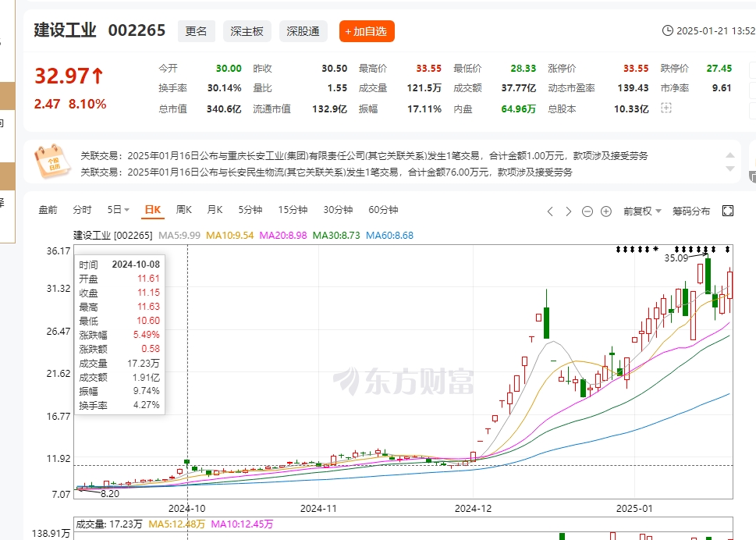Click the 8.20 low price marker
Image resolution: width=756 pixels, height=540 pixels.
[x=109, y=494]
